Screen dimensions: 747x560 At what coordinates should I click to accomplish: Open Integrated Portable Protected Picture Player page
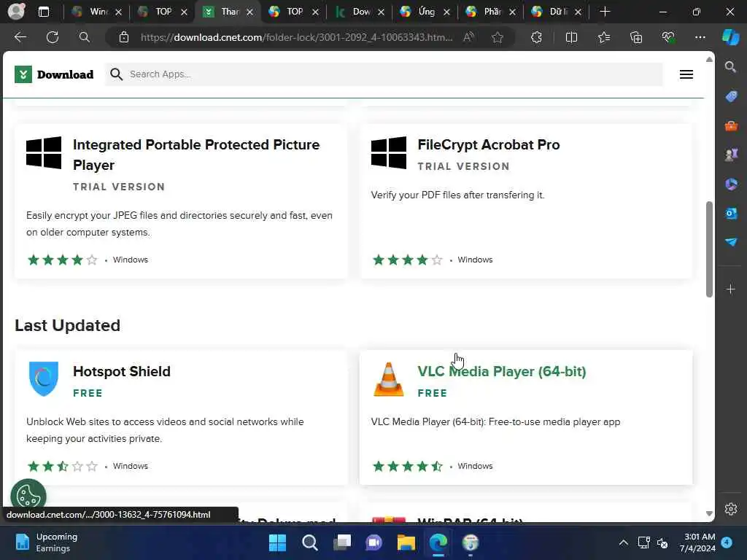[196, 155]
